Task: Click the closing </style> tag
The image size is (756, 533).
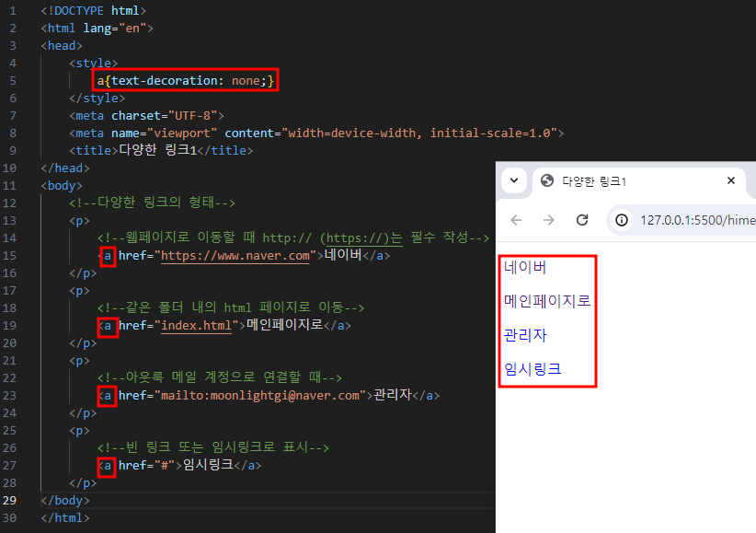Action: click(97, 98)
